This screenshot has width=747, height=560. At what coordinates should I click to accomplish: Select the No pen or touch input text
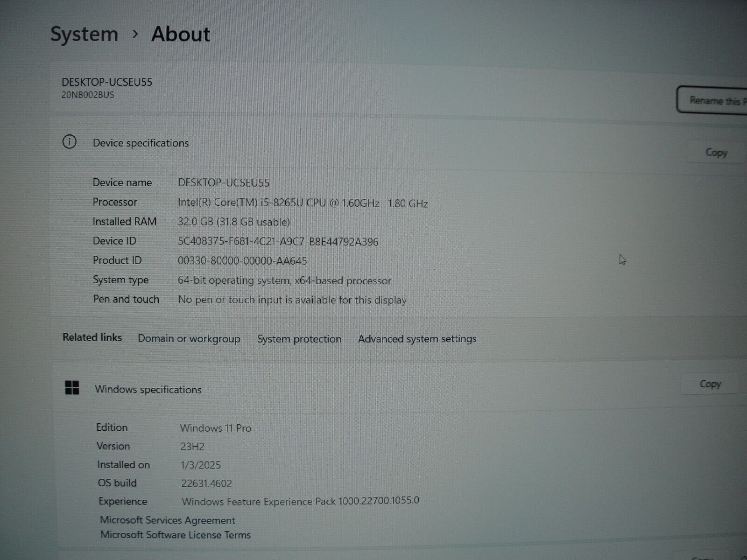(x=292, y=300)
